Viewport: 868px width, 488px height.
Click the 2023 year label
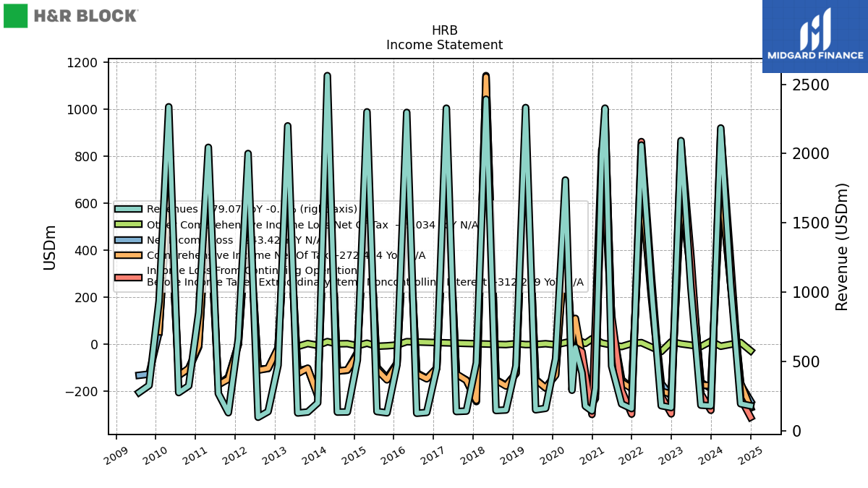tap(671, 455)
